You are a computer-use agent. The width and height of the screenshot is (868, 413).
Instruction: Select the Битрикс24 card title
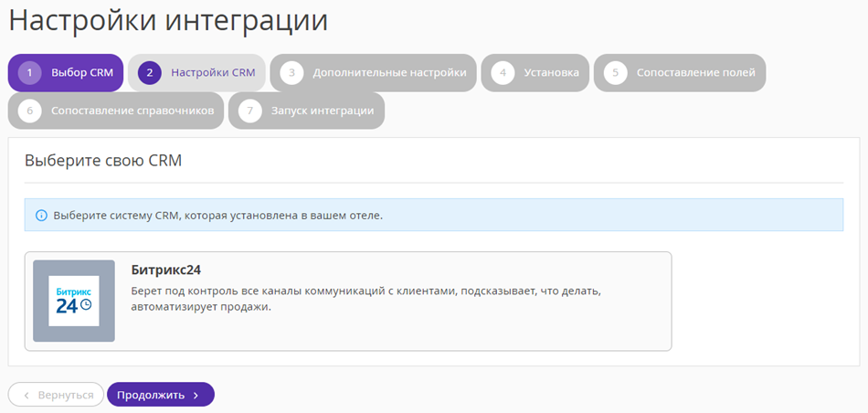point(166,270)
